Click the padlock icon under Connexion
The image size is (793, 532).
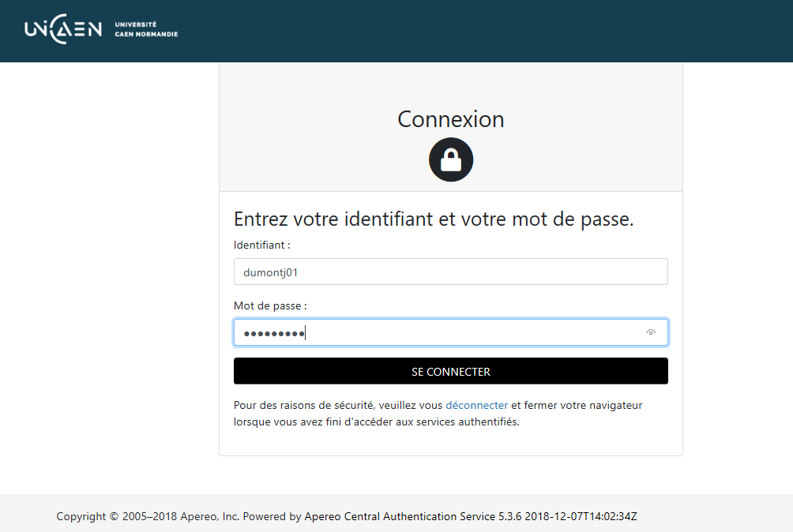(x=450, y=159)
